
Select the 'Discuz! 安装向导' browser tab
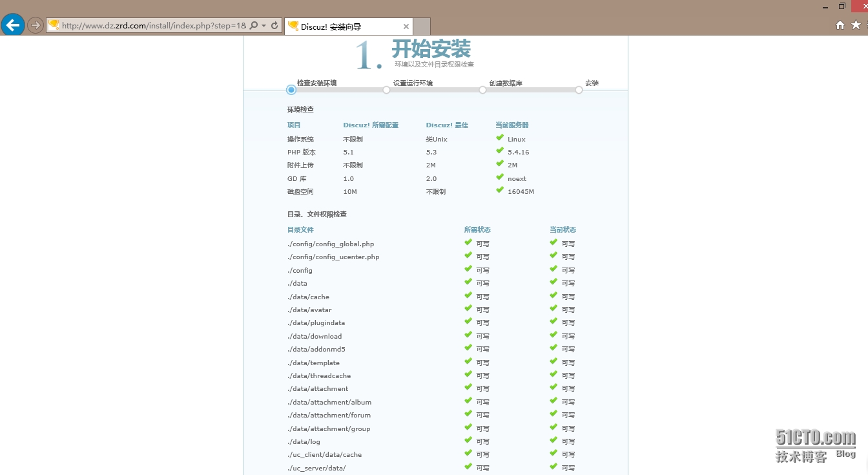(x=348, y=26)
